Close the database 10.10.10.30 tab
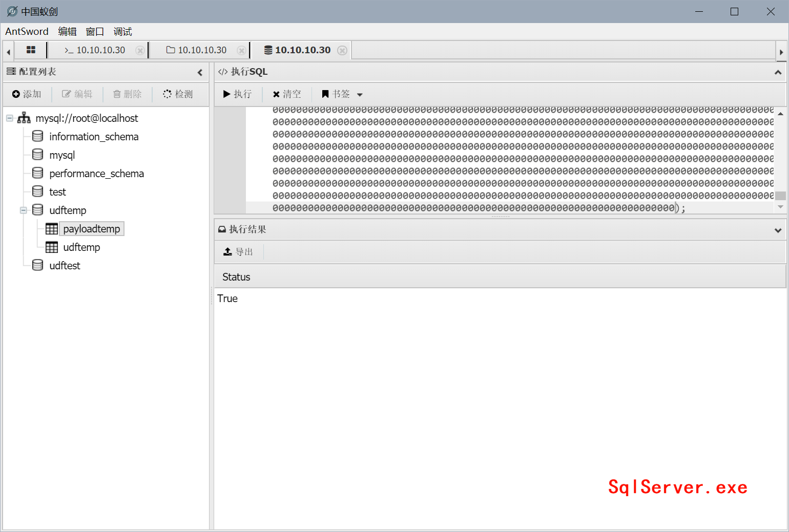Screen dimensions: 789x532 point(342,50)
